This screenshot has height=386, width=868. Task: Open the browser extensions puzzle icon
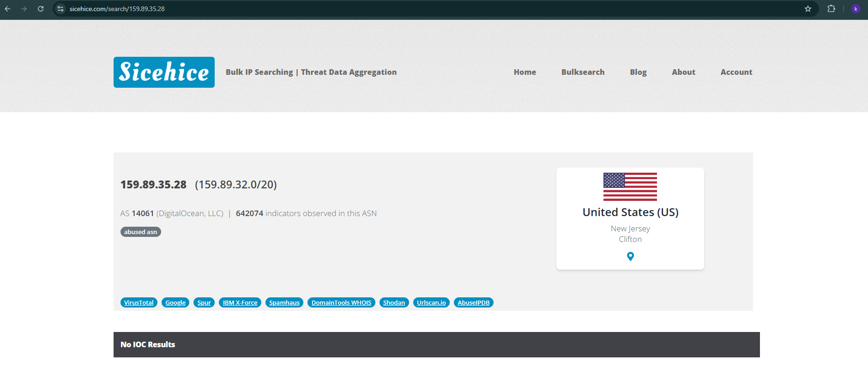pyautogui.click(x=832, y=9)
